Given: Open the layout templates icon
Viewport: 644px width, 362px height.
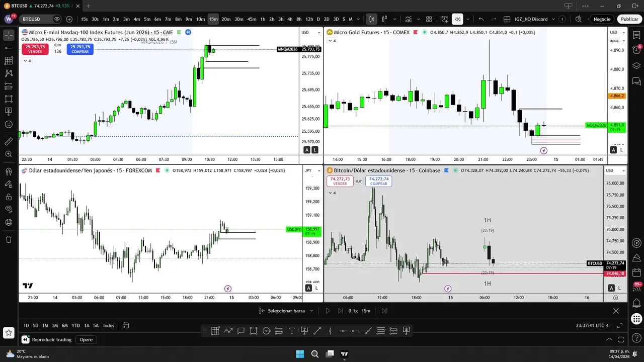Looking at the screenshot, I should (x=429, y=19).
